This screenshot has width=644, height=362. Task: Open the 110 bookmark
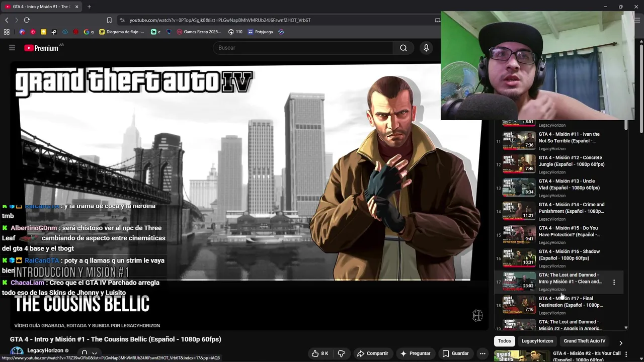tap(235, 32)
